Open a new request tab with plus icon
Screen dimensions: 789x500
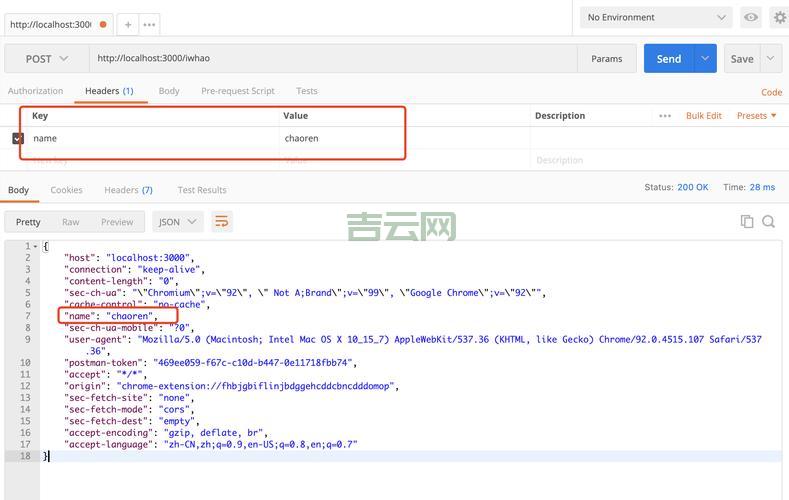(x=129, y=24)
